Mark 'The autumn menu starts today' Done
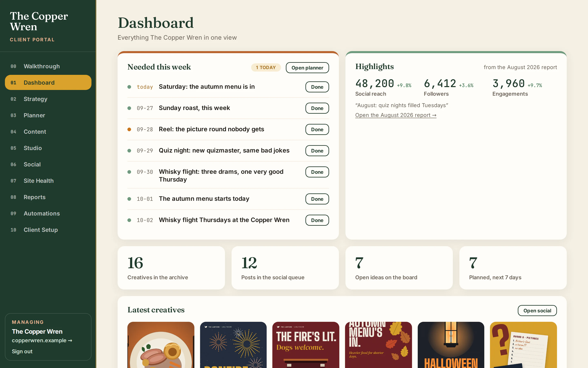 317,199
